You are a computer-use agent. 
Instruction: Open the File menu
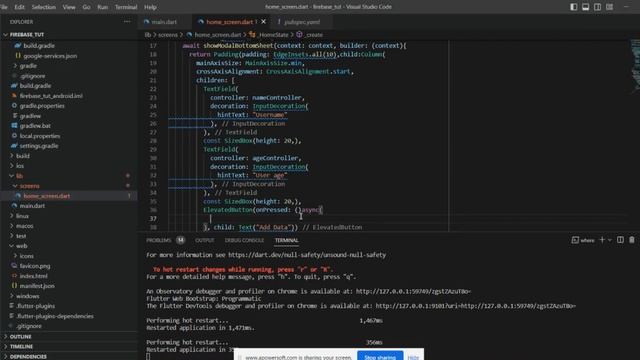[4, 7]
